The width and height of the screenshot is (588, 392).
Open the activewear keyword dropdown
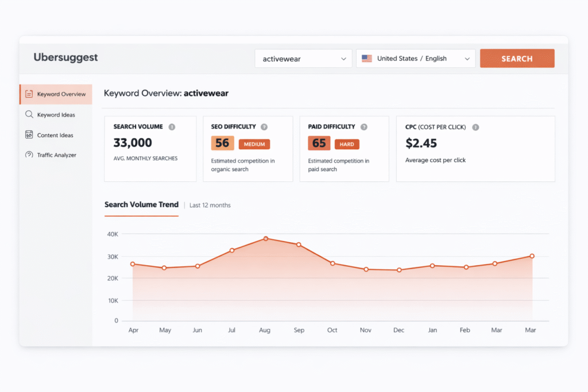pos(345,58)
